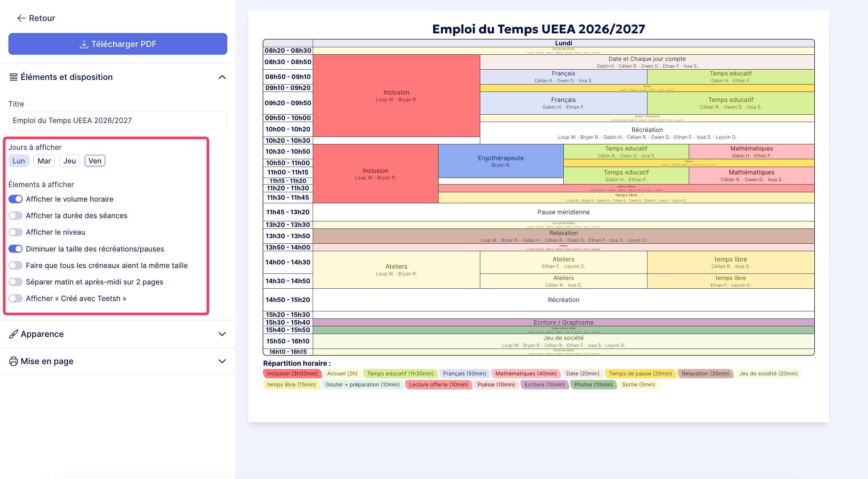
Task: Enable Afficher la durée des séances
Action: click(16, 216)
